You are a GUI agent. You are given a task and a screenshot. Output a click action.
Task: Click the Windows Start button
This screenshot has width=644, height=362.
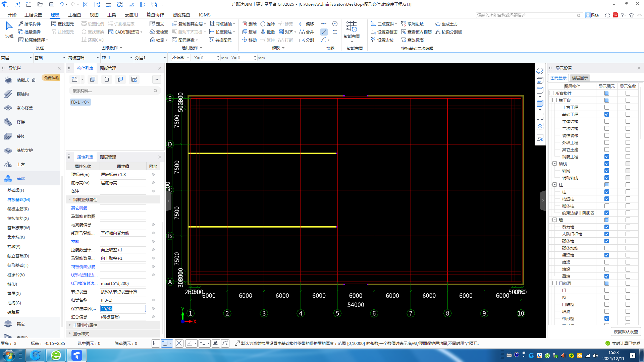point(9,355)
